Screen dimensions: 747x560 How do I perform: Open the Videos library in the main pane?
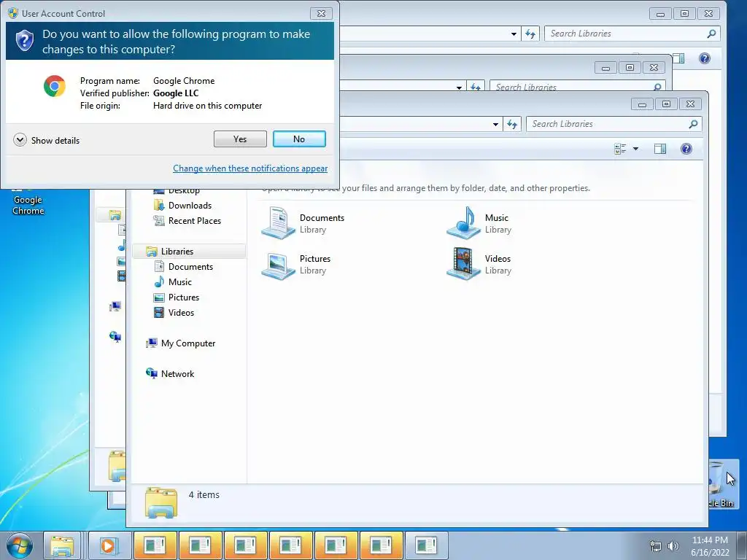(479, 264)
